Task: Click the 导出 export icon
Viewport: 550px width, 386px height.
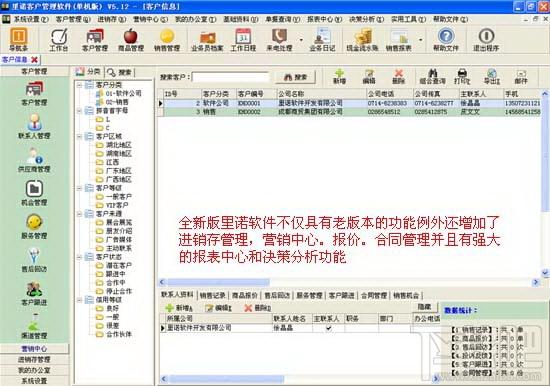Action: click(x=492, y=76)
